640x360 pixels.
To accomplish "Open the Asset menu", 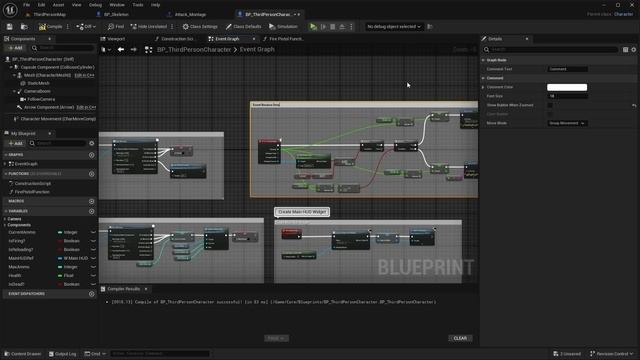I will (58, 5).
